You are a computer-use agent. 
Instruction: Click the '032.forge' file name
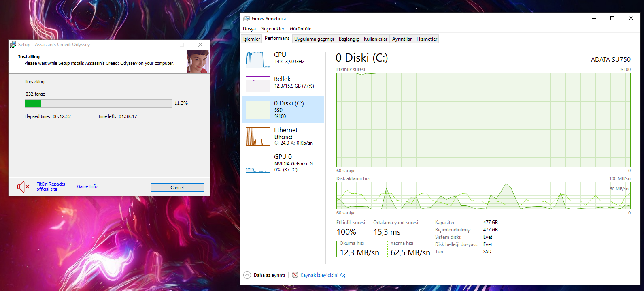coord(35,94)
